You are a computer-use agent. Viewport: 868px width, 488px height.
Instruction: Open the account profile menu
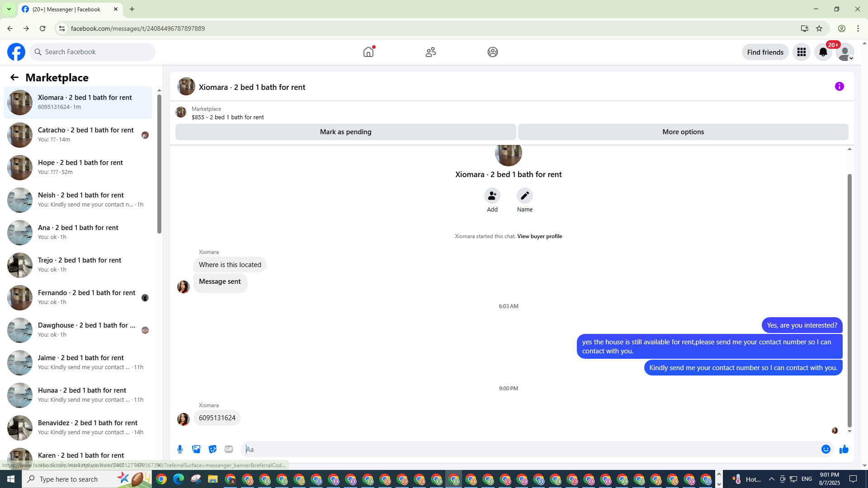pos(845,52)
